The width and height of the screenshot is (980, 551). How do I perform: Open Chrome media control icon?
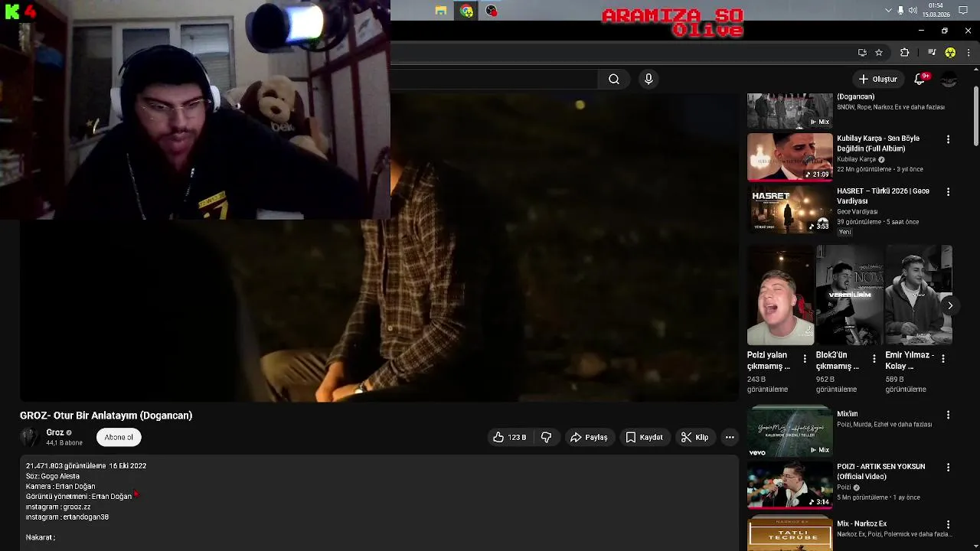click(x=932, y=53)
